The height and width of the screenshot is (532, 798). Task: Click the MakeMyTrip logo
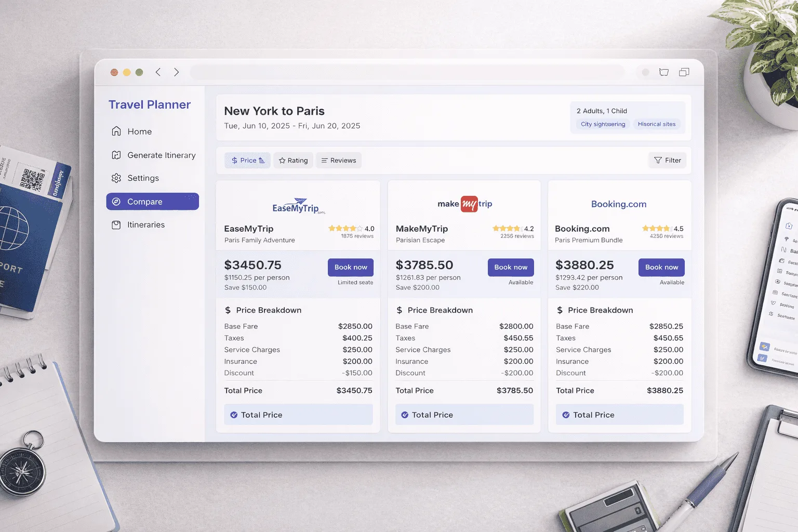click(464, 204)
